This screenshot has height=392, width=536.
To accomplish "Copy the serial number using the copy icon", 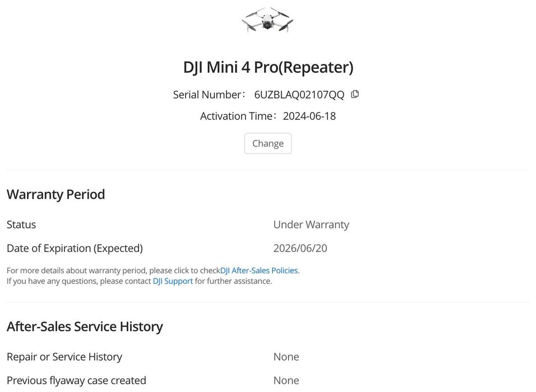I will click(355, 94).
